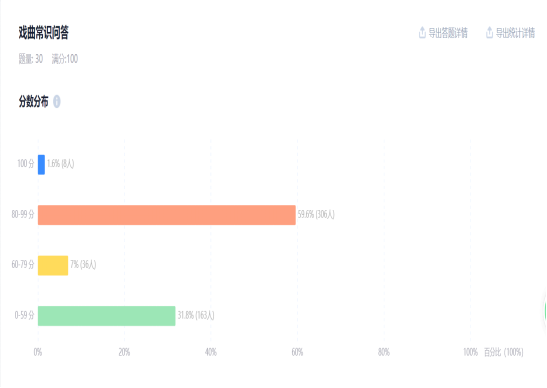Click the 100分 axis category label

(26, 163)
